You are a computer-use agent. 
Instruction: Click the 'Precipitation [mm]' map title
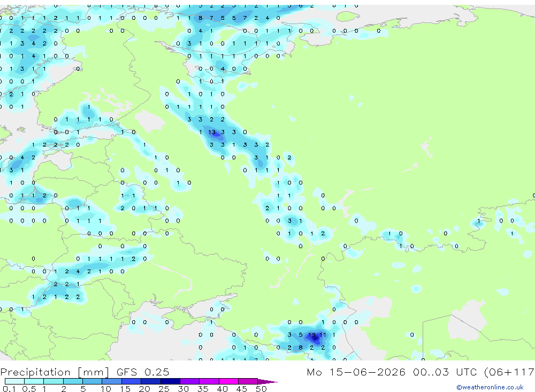point(55,372)
